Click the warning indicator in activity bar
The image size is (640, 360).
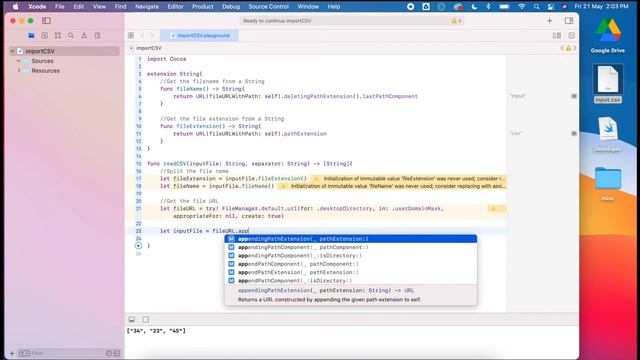coord(456,21)
